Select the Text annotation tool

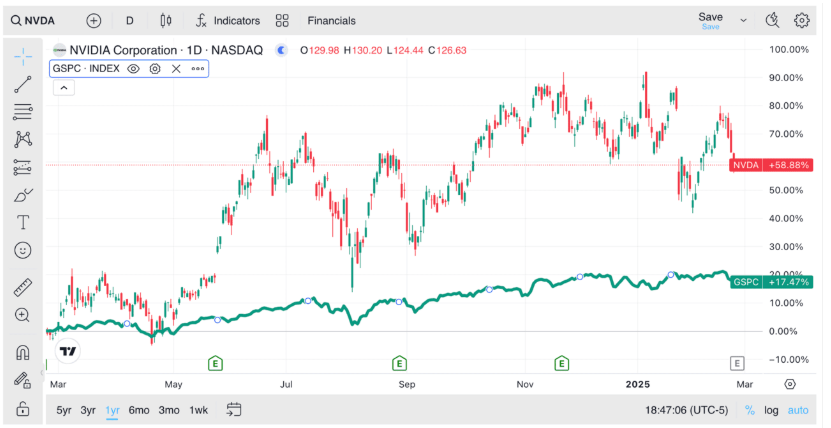click(x=23, y=222)
